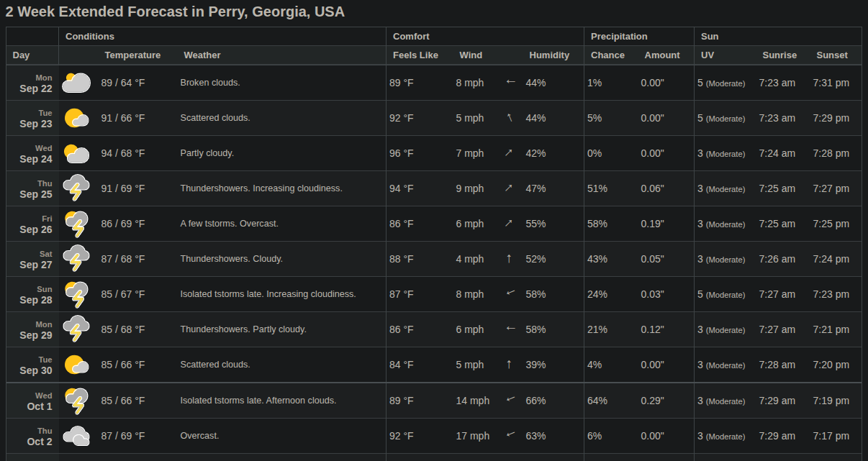Screen dimensions: 868x461
Task: Click the thundershower icon for Sep 25
Action: pos(76,188)
